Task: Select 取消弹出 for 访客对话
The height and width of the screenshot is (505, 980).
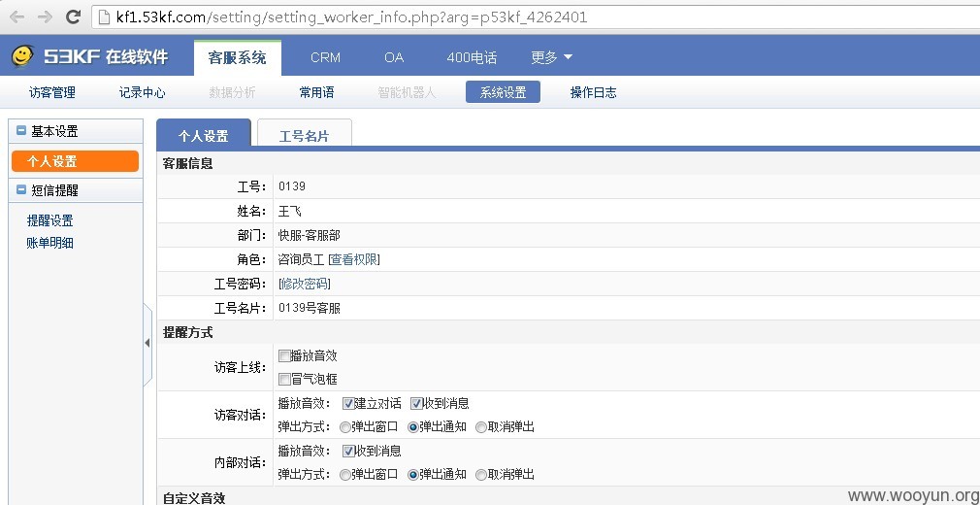Action: click(481, 427)
